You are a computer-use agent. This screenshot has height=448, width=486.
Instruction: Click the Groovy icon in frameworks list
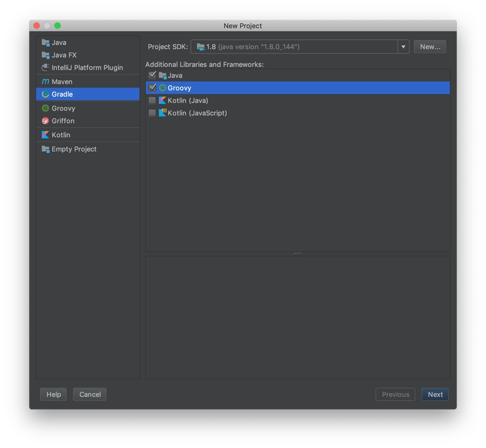tap(162, 88)
